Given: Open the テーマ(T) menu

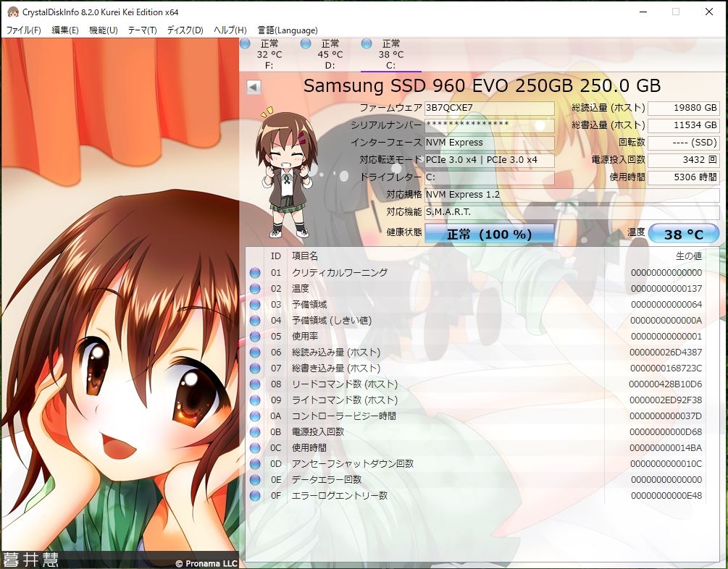Looking at the screenshot, I should [142, 30].
